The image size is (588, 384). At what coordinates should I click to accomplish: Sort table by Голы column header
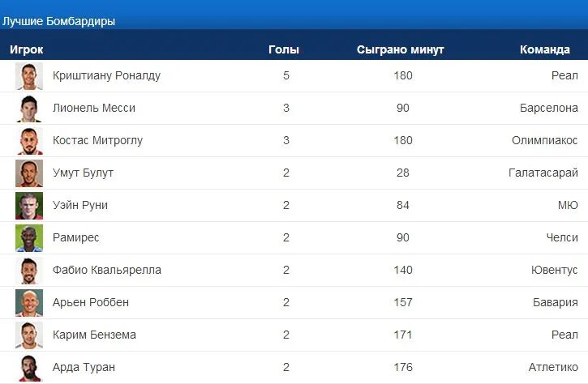click(284, 49)
